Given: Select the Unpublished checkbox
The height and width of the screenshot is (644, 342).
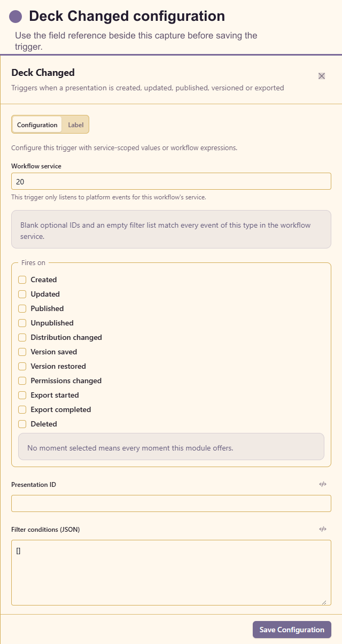Looking at the screenshot, I should (x=22, y=323).
